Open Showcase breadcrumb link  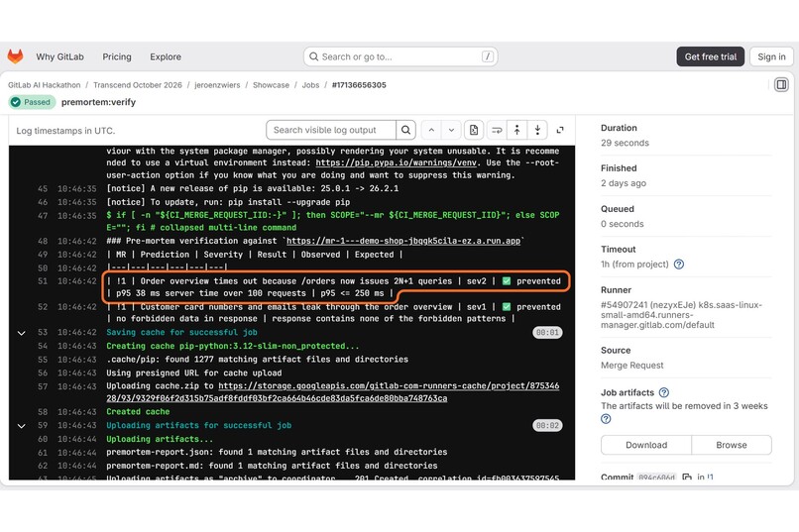(271, 85)
